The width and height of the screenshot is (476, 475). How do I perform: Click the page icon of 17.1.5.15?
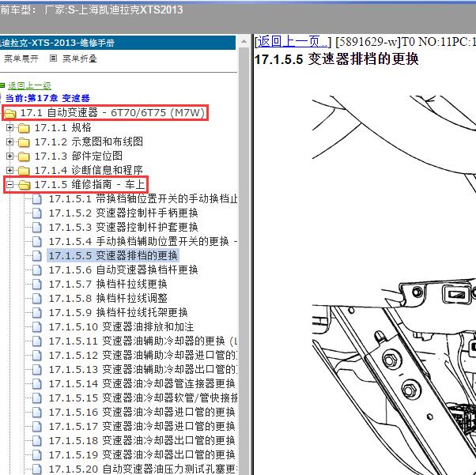tap(37, 398)
